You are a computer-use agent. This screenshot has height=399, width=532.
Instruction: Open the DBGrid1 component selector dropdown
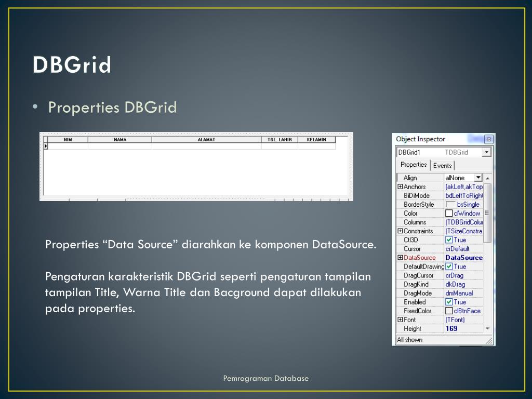(x=486, y=152)
